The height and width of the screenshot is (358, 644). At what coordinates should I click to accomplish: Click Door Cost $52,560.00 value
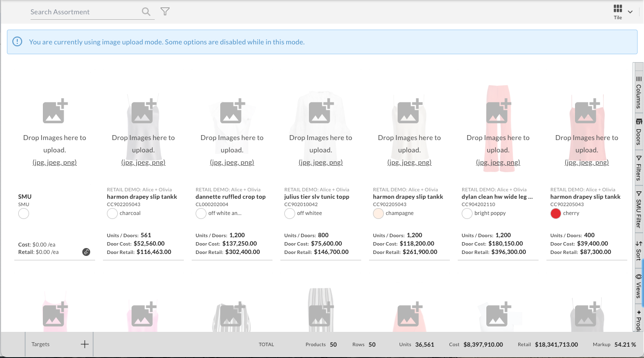click(149, 244)
